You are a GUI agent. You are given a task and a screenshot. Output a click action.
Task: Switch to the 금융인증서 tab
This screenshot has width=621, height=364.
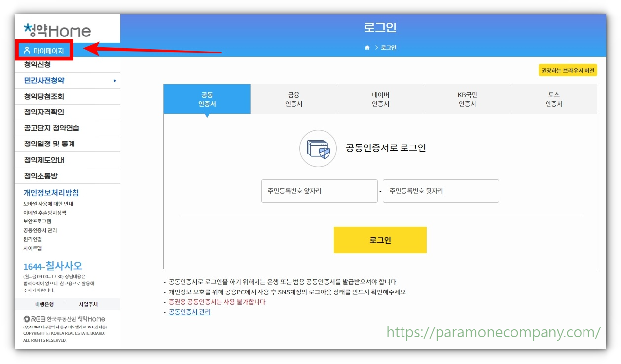point(293,99)
